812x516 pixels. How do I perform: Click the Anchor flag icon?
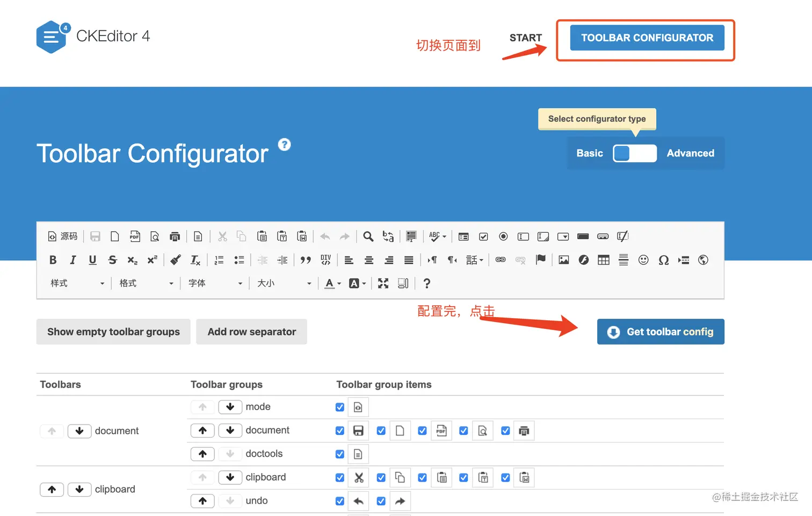pos(540,260)
